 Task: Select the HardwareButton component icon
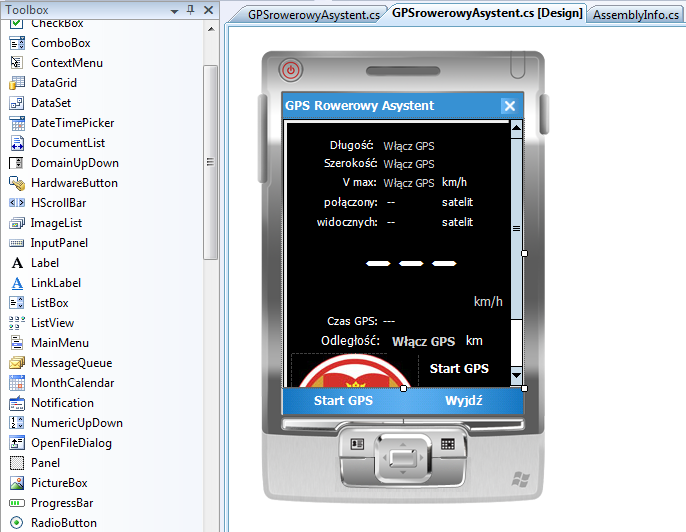pos(17,183)
